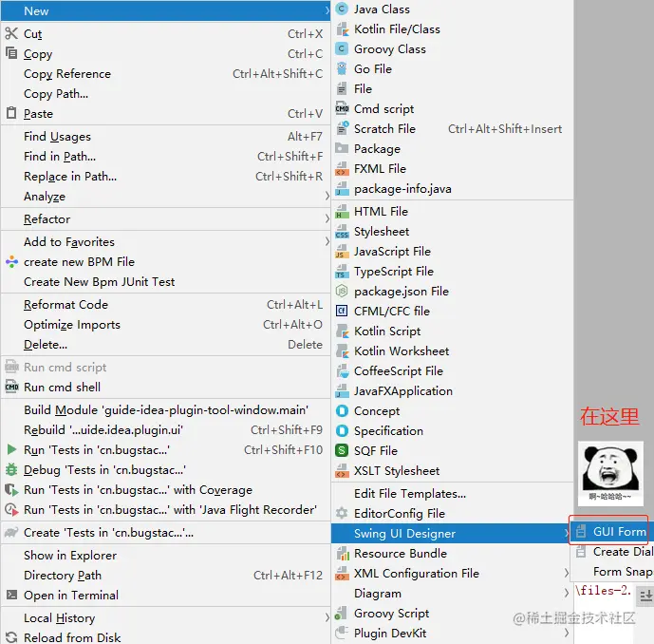Click the JavaScript File icon

coord(342,252)
